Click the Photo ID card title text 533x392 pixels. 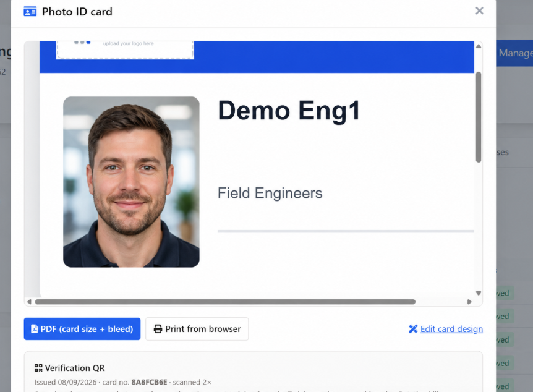pyautogui.click(x=77, y=12)
